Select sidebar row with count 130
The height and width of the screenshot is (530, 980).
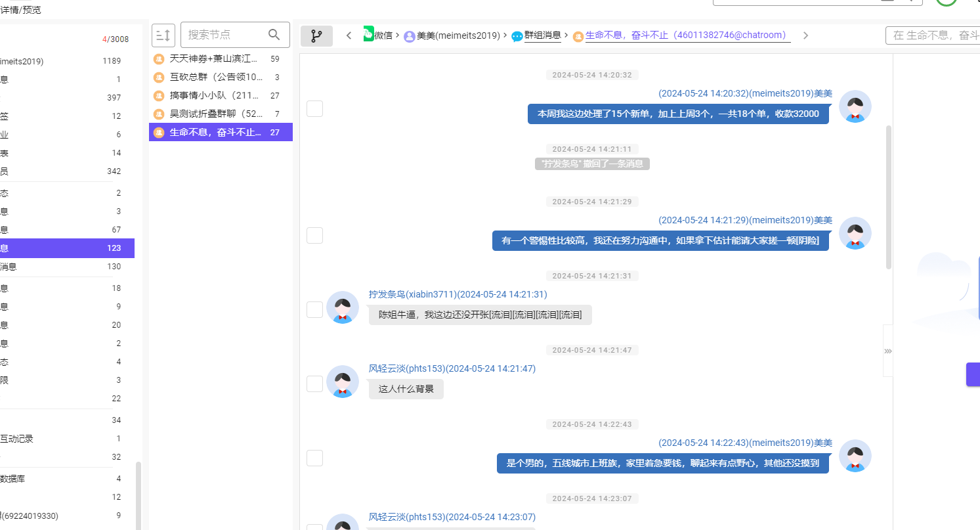point(67,267)
